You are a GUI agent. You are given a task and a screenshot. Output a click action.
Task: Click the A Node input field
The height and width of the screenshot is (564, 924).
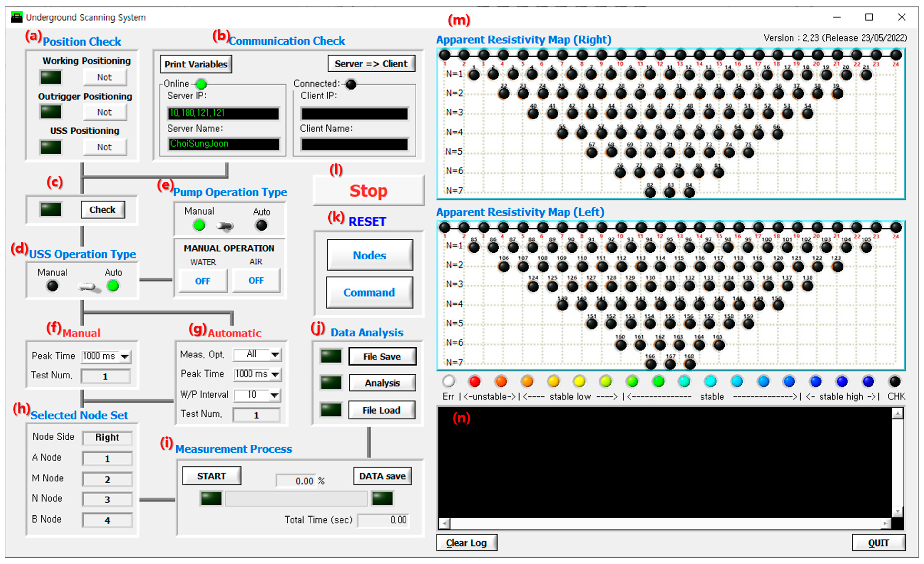click(x=107, y=459)
